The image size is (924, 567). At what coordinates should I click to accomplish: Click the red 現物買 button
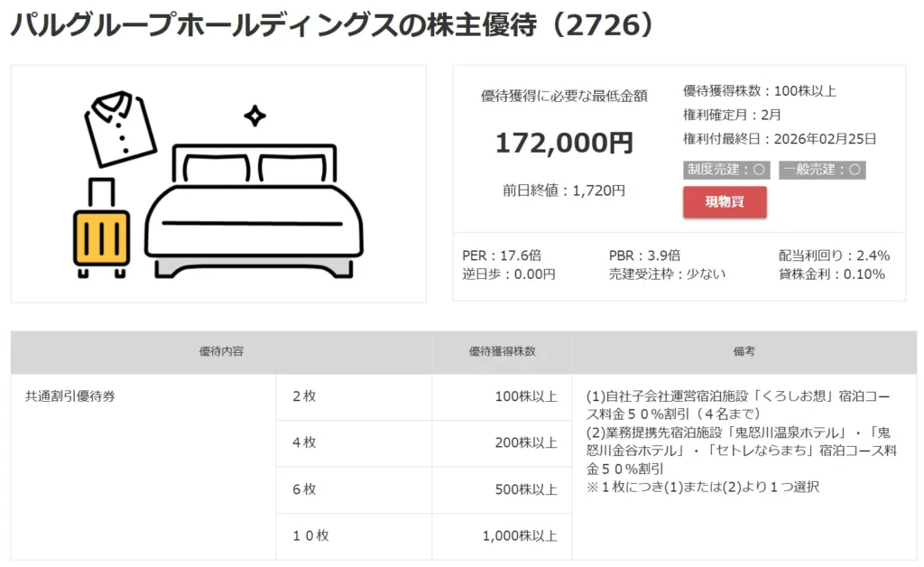coord(725,202)
